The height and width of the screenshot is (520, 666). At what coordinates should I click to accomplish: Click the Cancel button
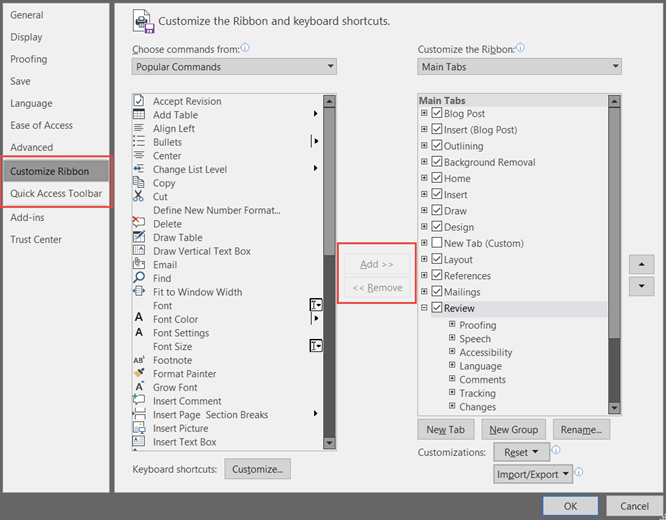click(x=635, y=506)
